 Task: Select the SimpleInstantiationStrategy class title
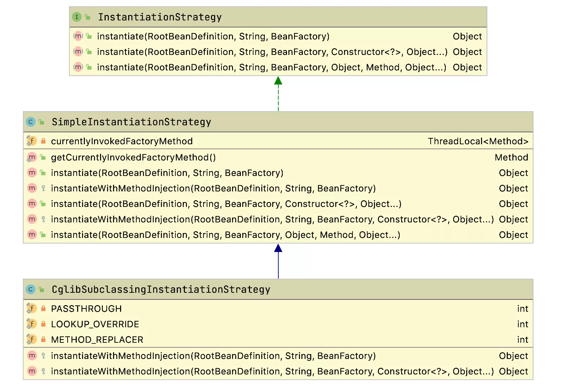131,122
